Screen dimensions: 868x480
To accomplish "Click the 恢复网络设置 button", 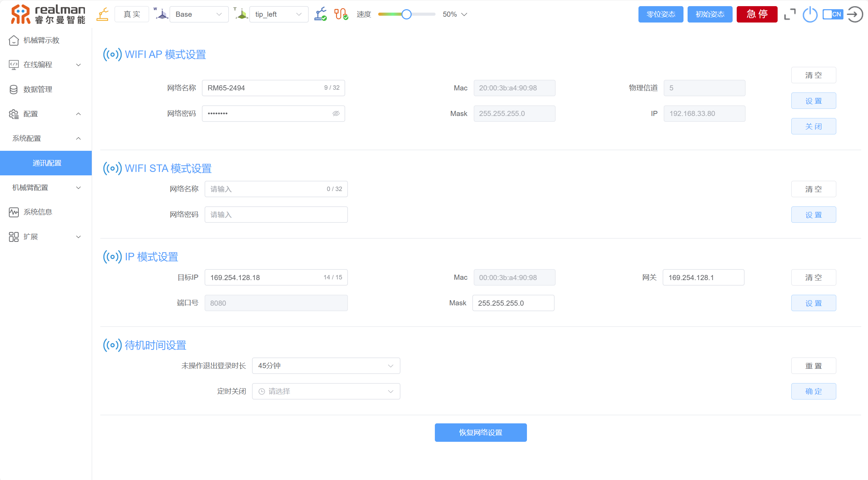I will [x=481, y=433].
